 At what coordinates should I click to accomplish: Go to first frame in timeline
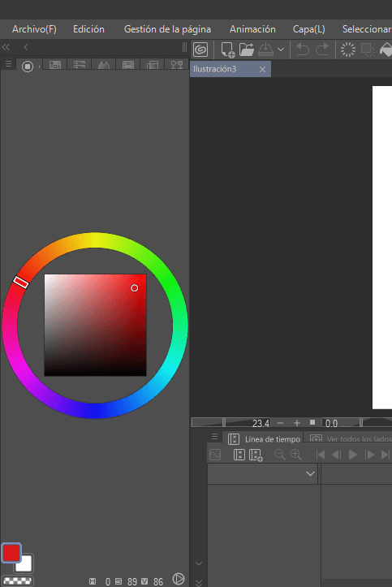tap(321, 455)
